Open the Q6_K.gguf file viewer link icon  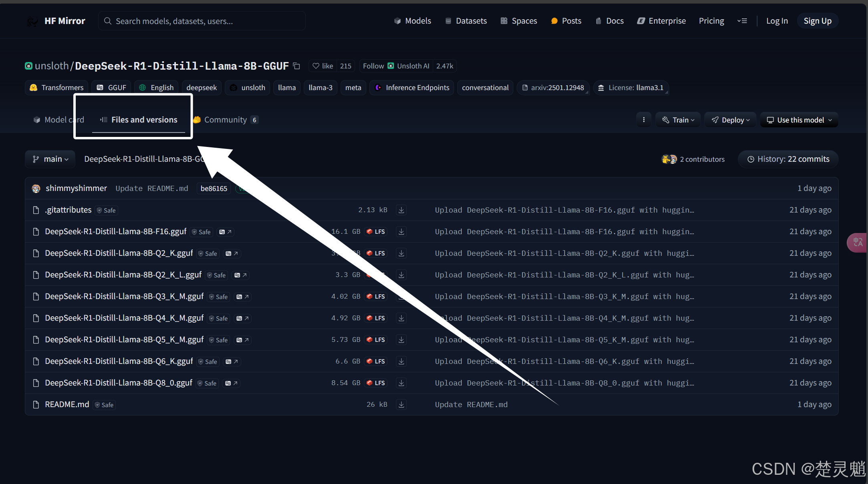tap(232, 361)
